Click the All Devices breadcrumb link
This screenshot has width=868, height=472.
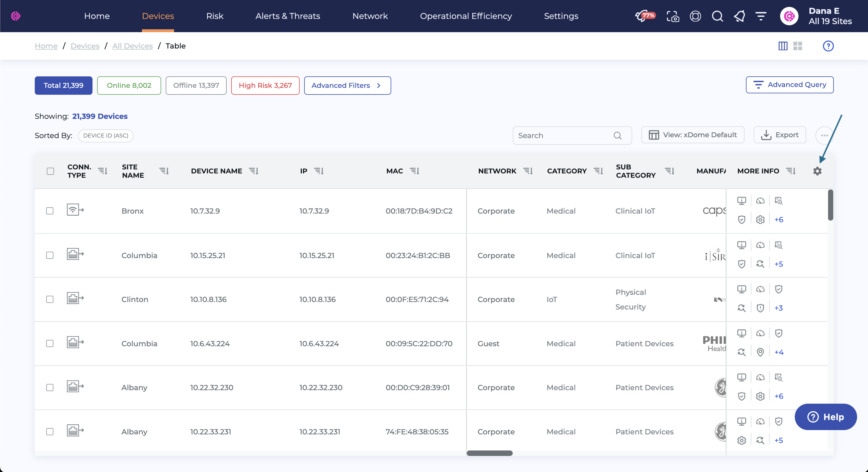pos(132,46)
